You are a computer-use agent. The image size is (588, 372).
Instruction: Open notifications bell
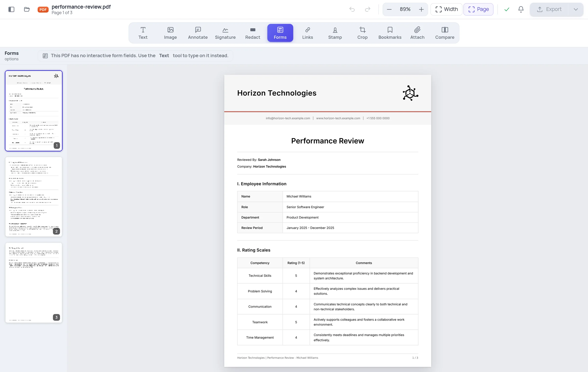pyautogui.click(x=521, y=9)
